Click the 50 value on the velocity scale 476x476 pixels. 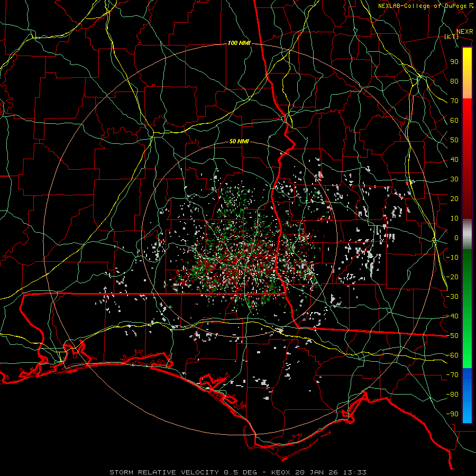[x=454, y=140]
